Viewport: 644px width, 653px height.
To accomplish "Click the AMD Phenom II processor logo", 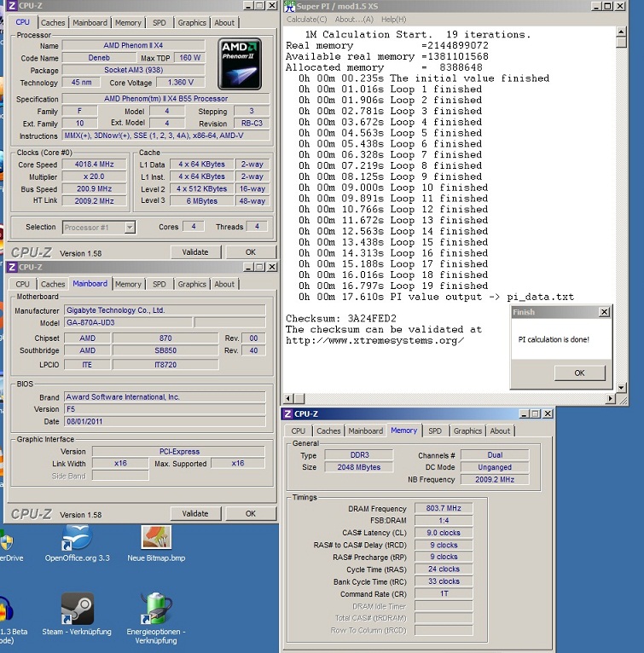I will click(240, 64).
